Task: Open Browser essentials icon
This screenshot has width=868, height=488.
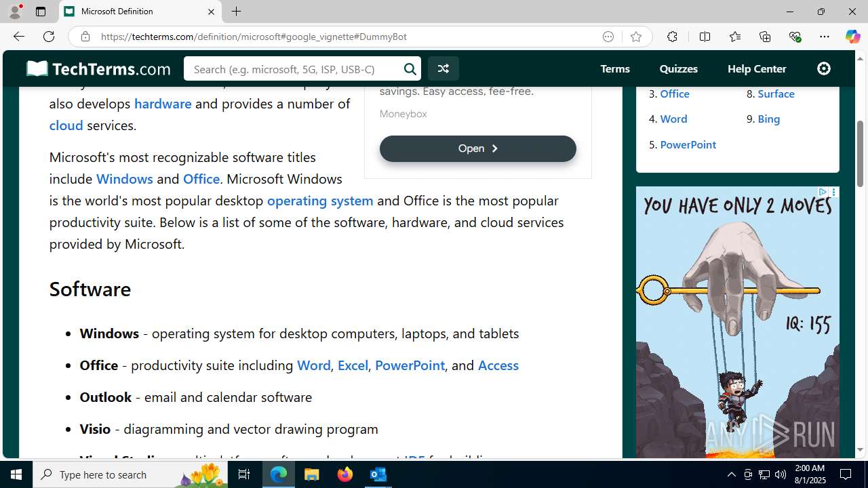Action: tap(795, 37)
